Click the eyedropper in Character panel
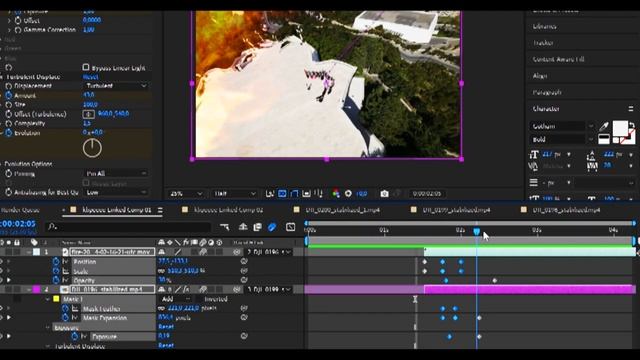The image size is (640, 360). [604, 127]
